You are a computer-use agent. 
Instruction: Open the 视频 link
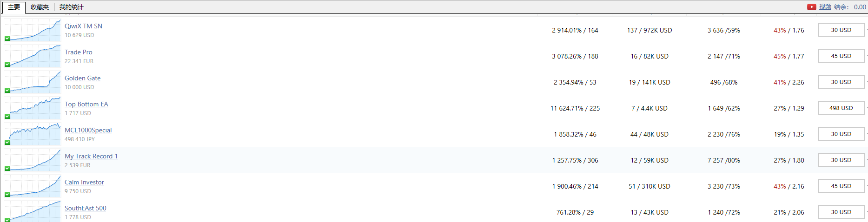pos(825,7)
